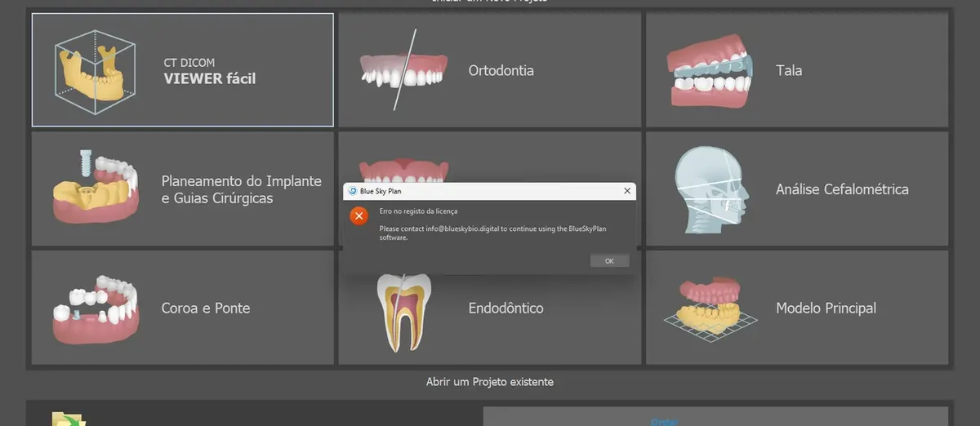Click the Endodôntico tooth cross-section icon
Image resolution: width=980 pixels, height=426 pixels.
403,312
